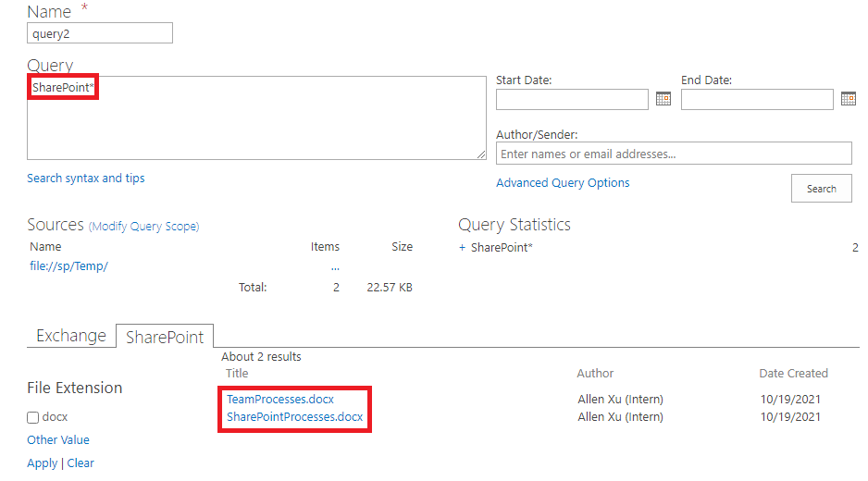Screen dimensions: 868x481
Task: Open Advanced Query Options link
Action: 563,182
